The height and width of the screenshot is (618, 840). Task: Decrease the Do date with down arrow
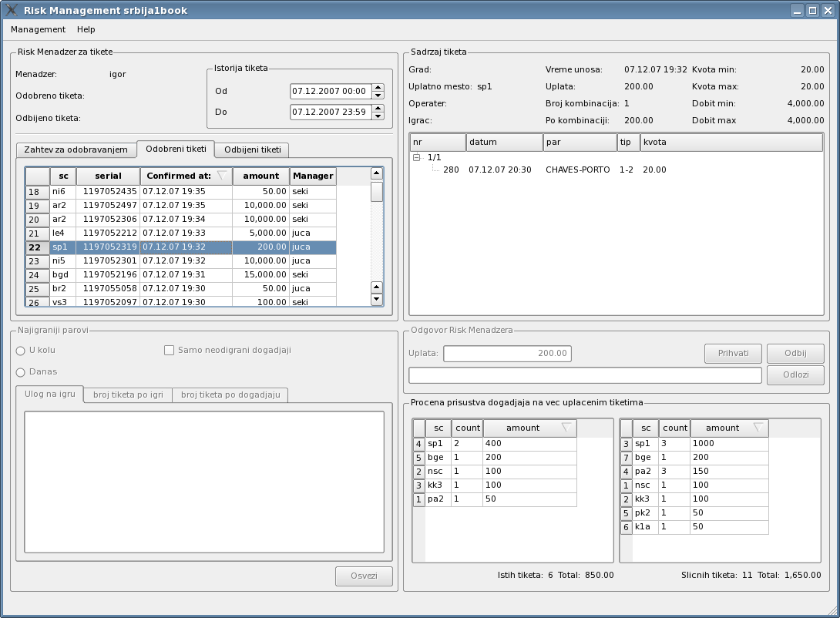[x=378, y=116]
